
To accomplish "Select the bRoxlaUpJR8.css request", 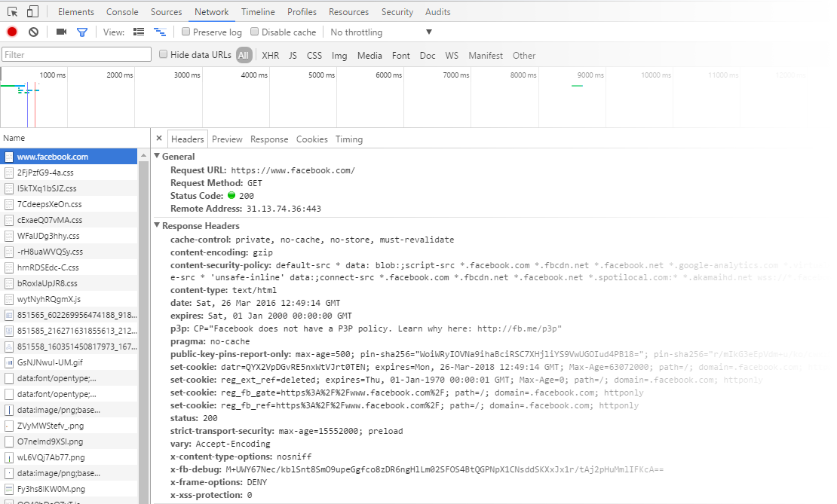I will [x=69, y=283].
